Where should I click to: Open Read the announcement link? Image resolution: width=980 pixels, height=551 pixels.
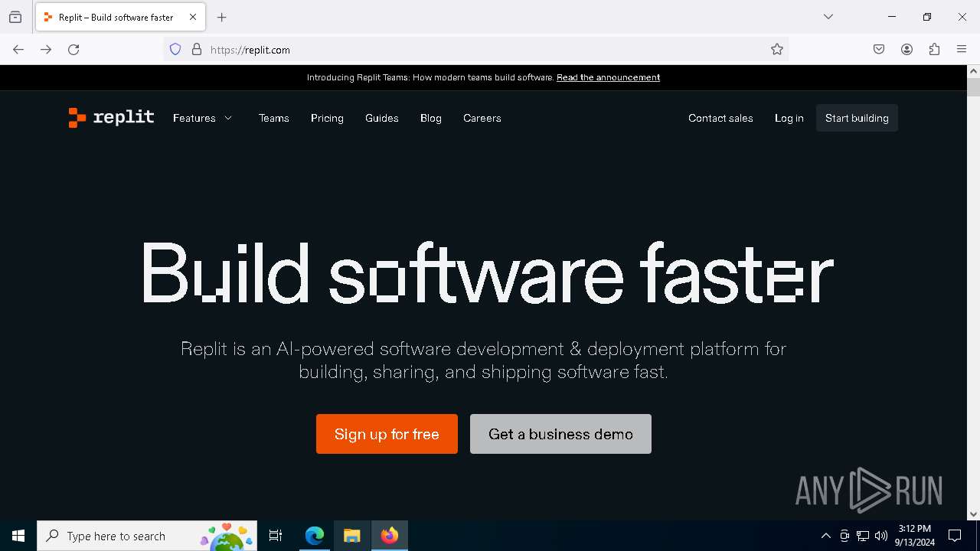tap(608, 77)
